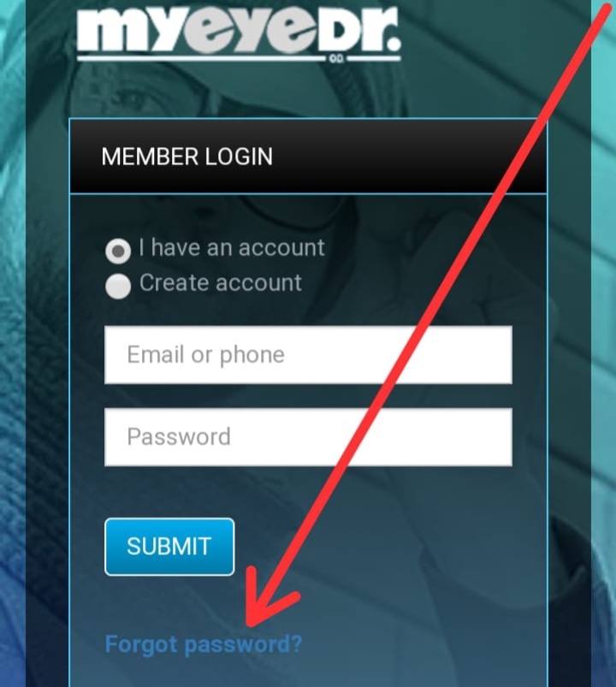
Task: Select the "I have an account" radio button
Action: [118, 251]
